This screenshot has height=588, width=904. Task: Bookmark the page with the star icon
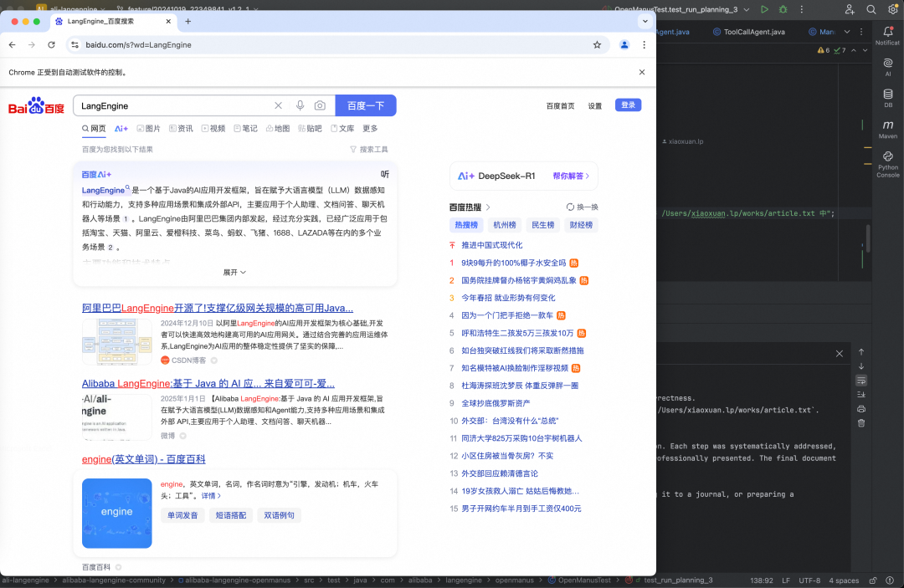[x=598, y=44]
